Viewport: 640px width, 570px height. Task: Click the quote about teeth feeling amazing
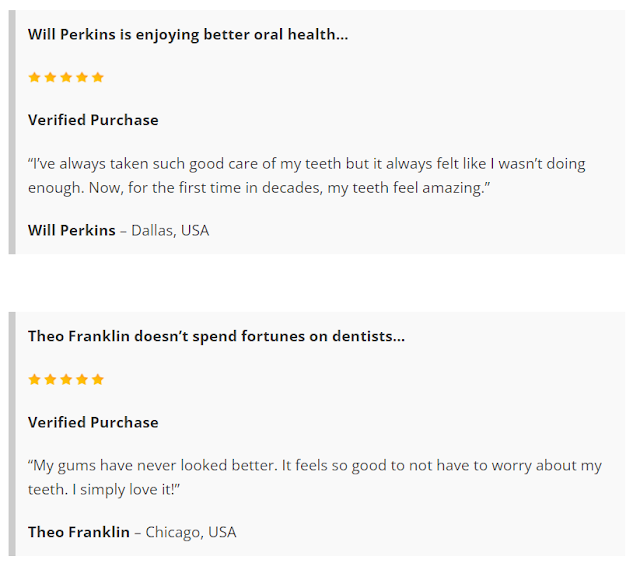click(306, 176)
